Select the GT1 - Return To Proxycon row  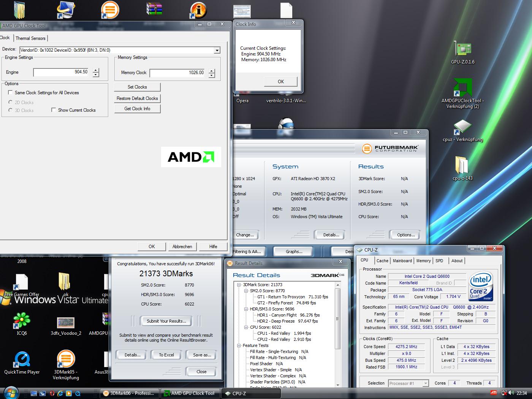(293, 297)
